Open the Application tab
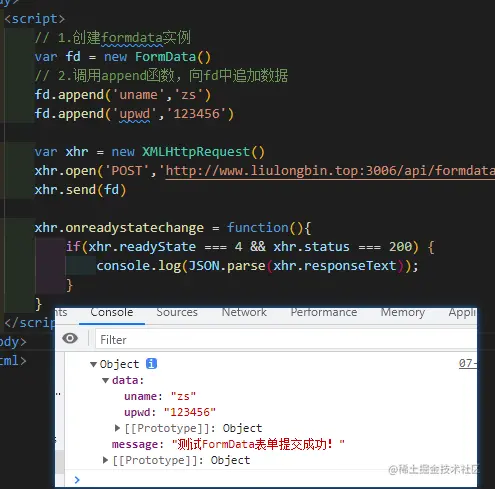Viewport: 495px width, 489px height. coord(462,312)
